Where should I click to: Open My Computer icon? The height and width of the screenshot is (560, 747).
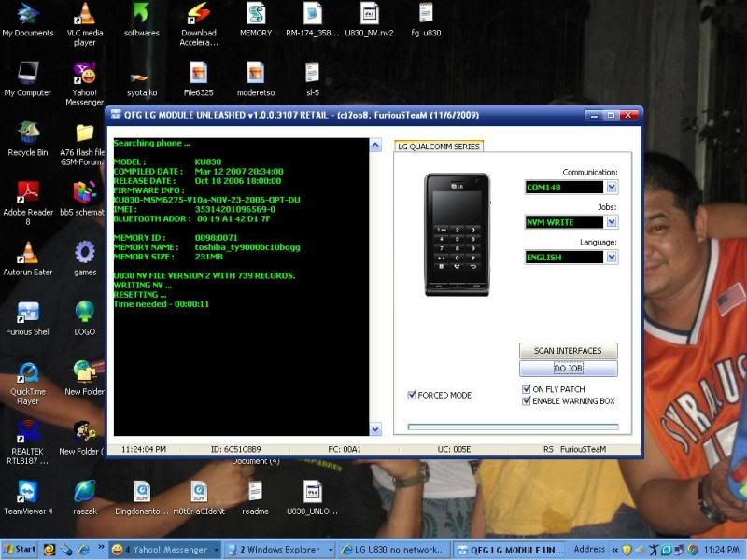pos(28,79)
